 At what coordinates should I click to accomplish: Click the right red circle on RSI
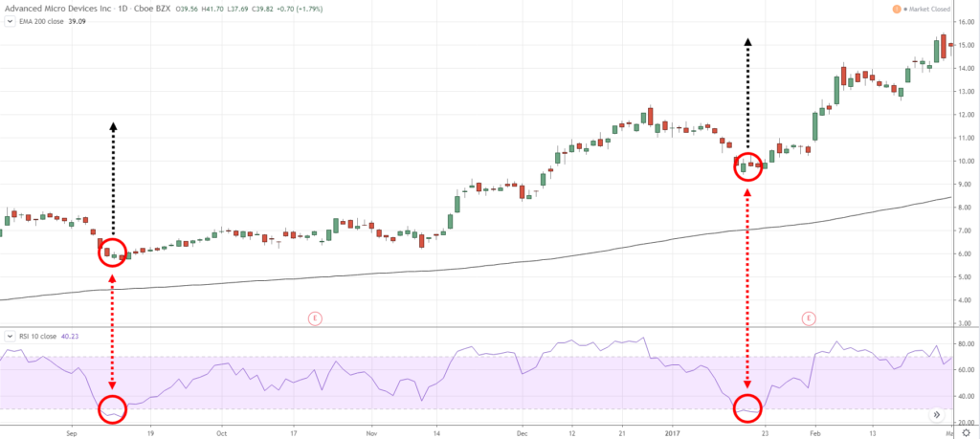point(747,408)
